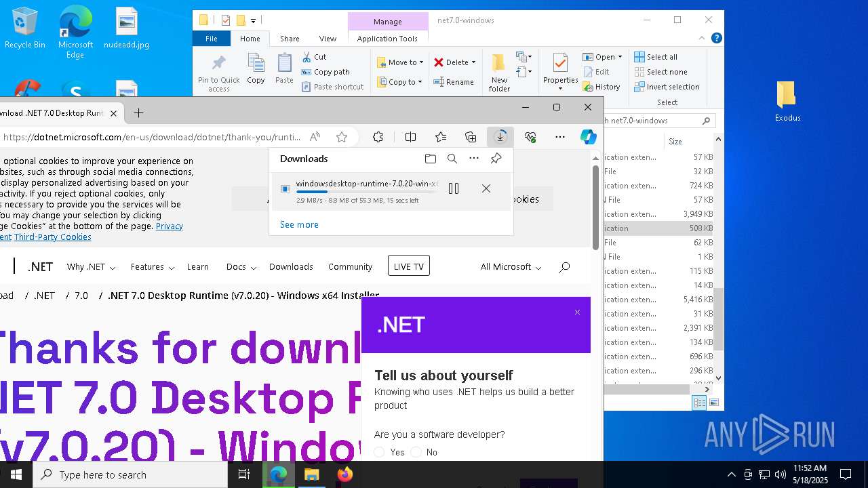Switch to Share tab in File Explorer
This screenshot has height=488, width=868.
[290, 39]
